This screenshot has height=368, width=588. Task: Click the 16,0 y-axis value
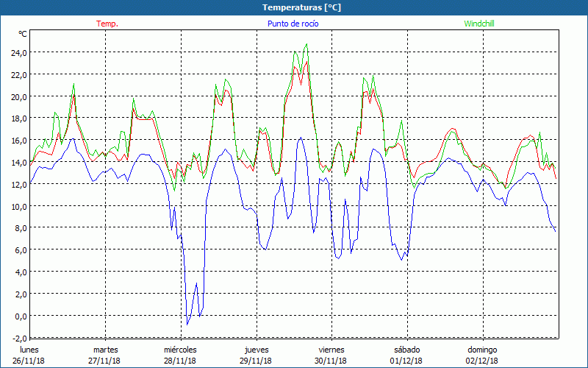click(19, 141)
